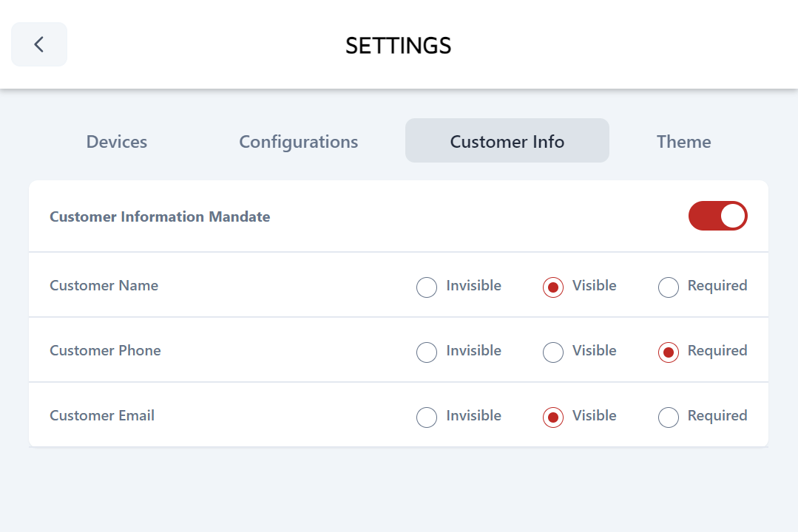Choose Visible for Customer Phone
The height and width of the screenshot is (532, 798).
[x=553, y=352]
